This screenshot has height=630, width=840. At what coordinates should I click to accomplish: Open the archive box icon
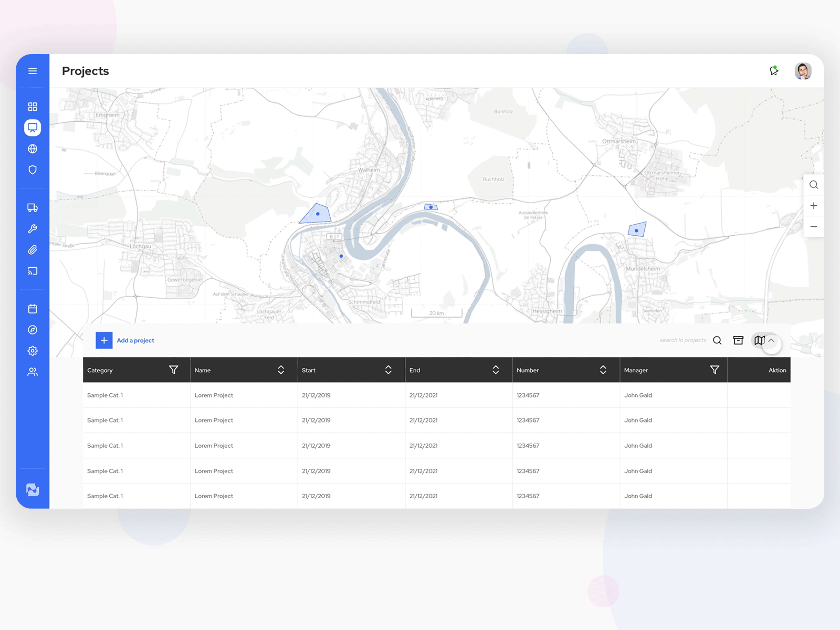click(x=738, y=340)
